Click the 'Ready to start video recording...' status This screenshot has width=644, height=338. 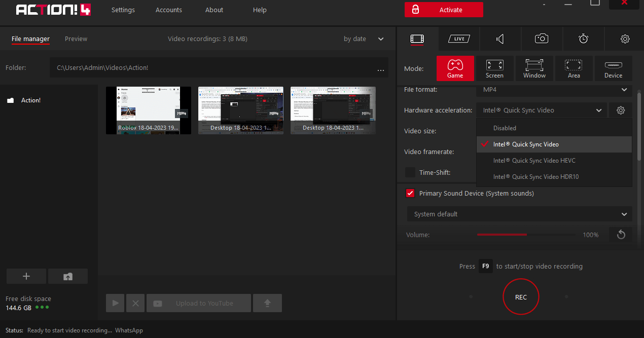[70, 330]
